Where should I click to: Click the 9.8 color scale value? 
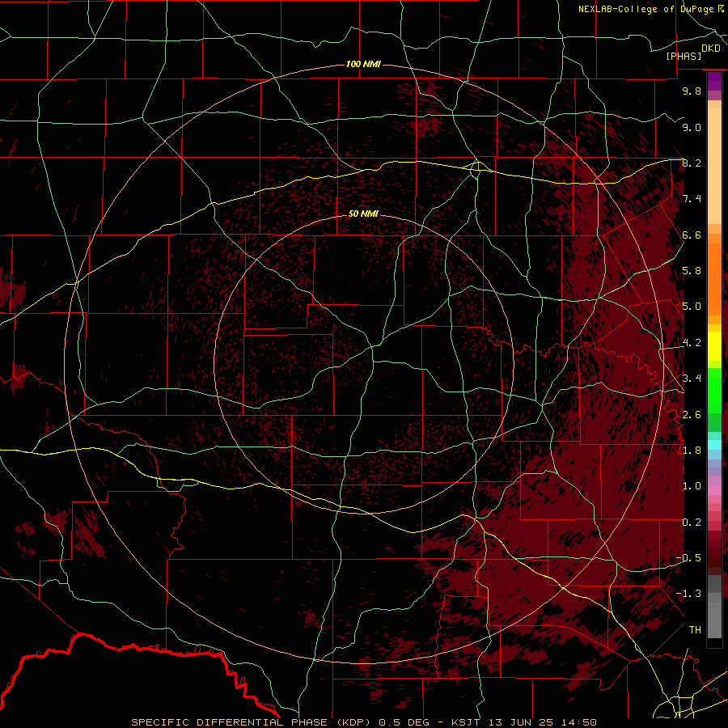coord(692,91)
